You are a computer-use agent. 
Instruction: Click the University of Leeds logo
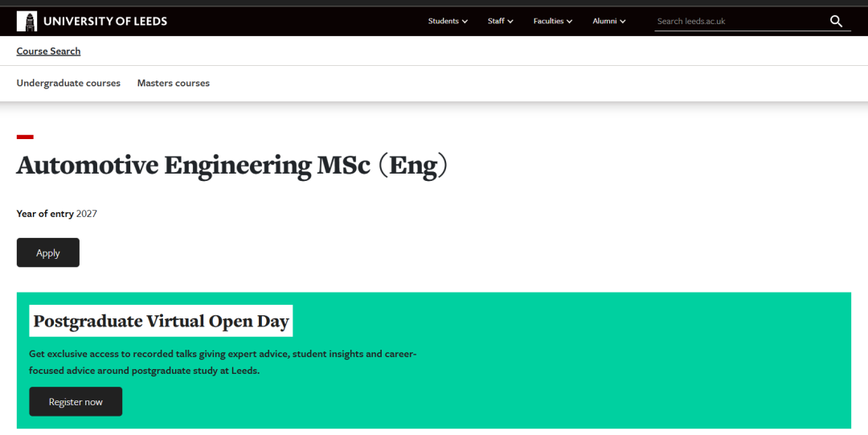92,21
